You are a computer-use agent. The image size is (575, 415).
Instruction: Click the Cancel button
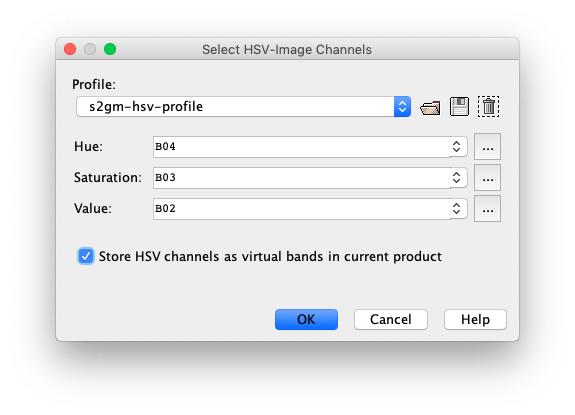pos(391,320)
